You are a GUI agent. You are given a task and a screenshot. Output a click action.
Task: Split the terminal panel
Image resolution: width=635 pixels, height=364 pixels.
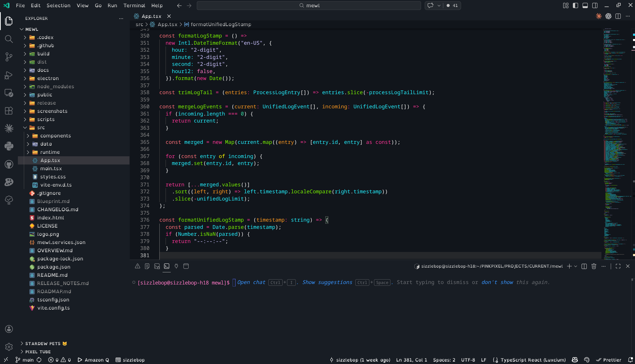584,266
